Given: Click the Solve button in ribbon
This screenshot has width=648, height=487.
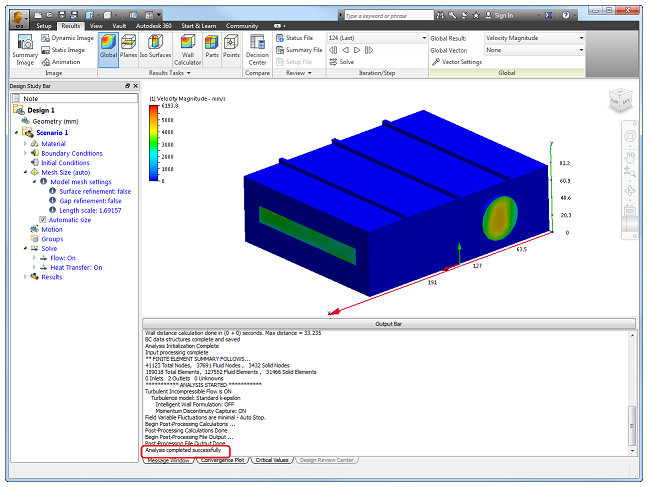Looking at the screenshot, I should pyautogui.click(x=342, y=62).
